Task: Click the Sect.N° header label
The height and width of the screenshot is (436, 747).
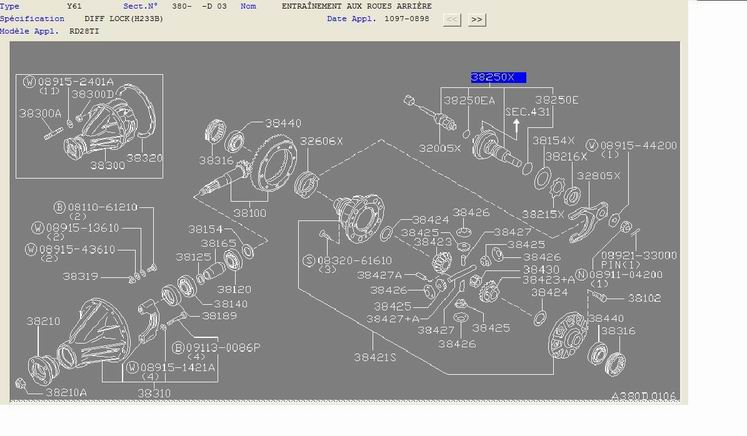Action: pos(140,6)
